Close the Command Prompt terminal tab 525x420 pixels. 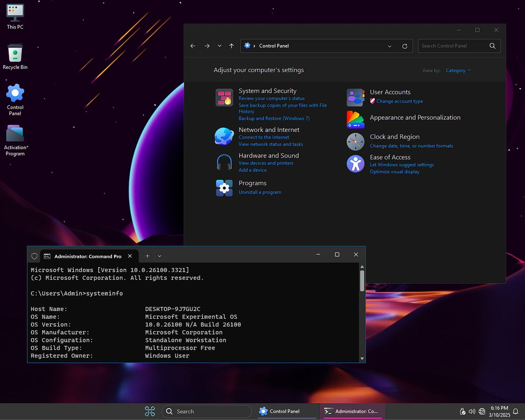pos(130,256)
